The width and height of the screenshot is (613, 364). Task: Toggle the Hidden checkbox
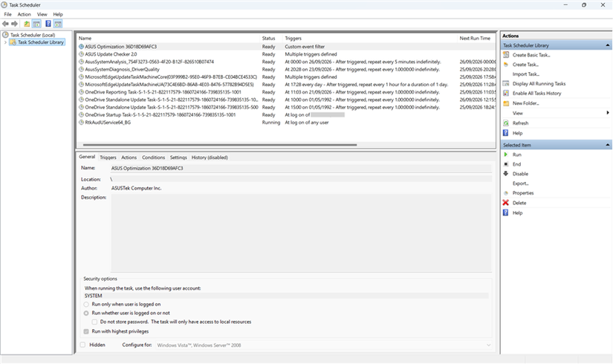pyautogui.click(x=83, y=345)
